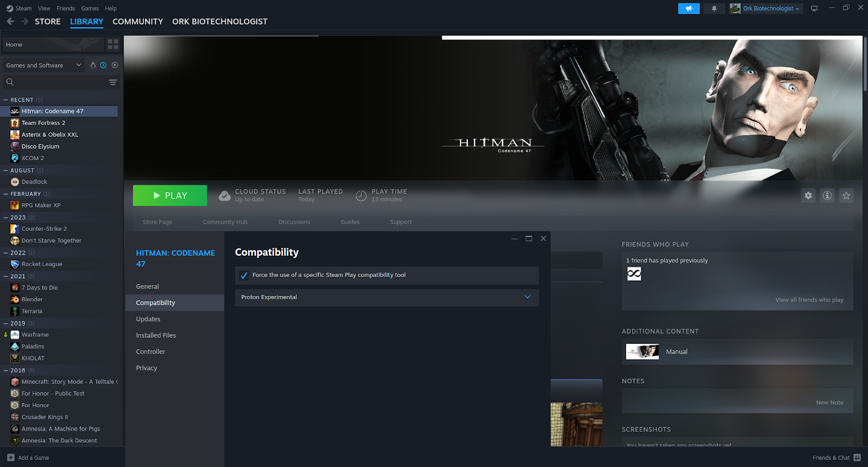
Task: Click the game page scrollbar
Action: 865,64
